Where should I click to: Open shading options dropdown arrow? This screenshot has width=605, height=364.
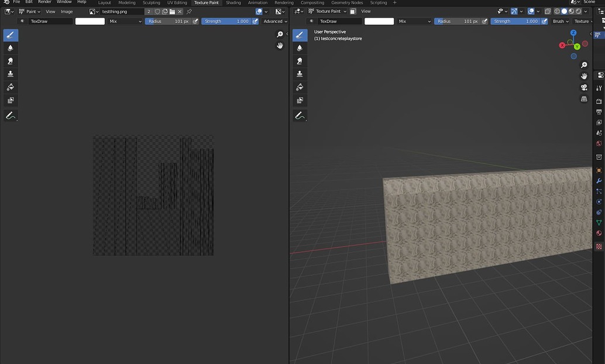[x=586, y=11]
